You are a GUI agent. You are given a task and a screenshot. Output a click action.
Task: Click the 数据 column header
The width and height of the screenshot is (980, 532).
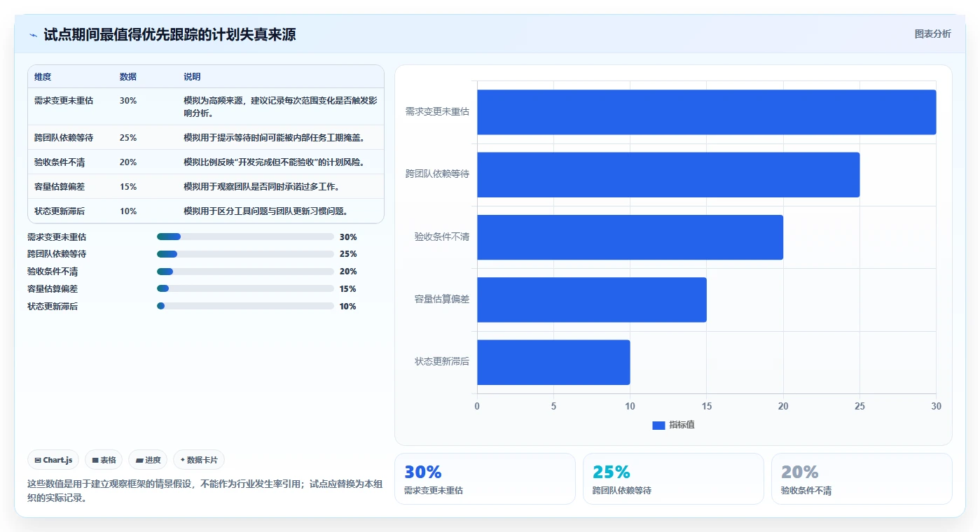pyautogui.click(x=128, y=77)
